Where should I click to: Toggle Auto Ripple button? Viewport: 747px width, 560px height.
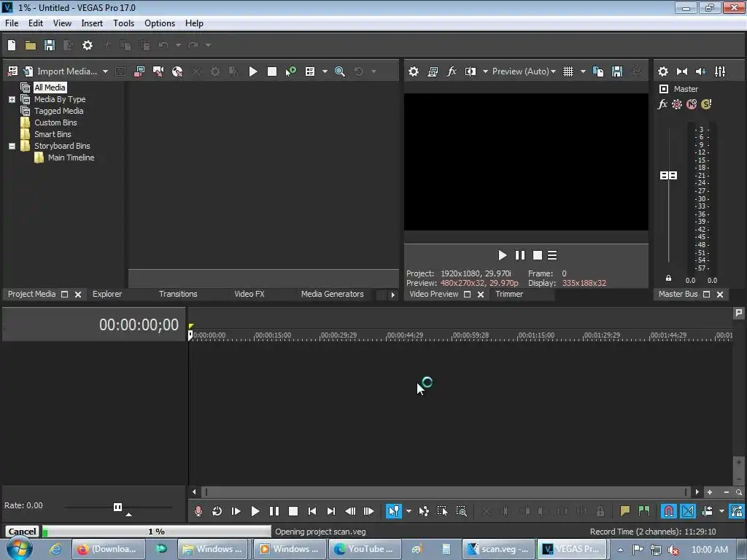(707, 511)
